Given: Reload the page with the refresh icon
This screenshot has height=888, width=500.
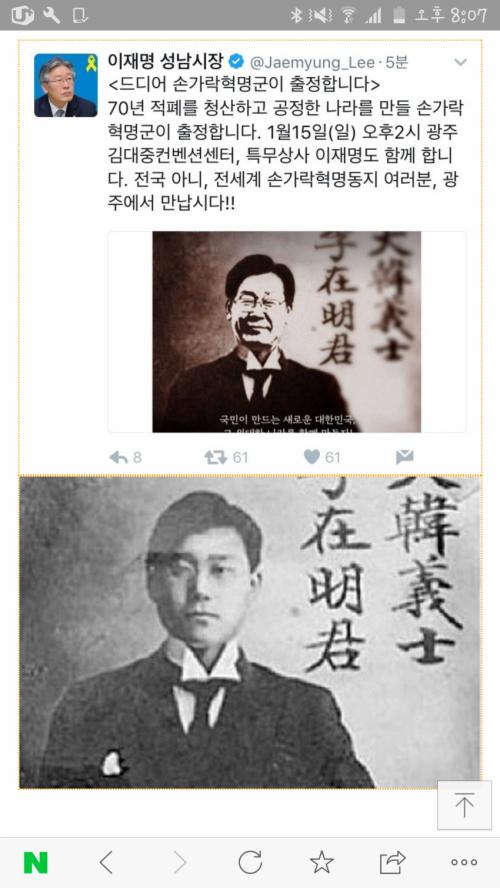Looking at the screenshot, I should tap(250, 863).
